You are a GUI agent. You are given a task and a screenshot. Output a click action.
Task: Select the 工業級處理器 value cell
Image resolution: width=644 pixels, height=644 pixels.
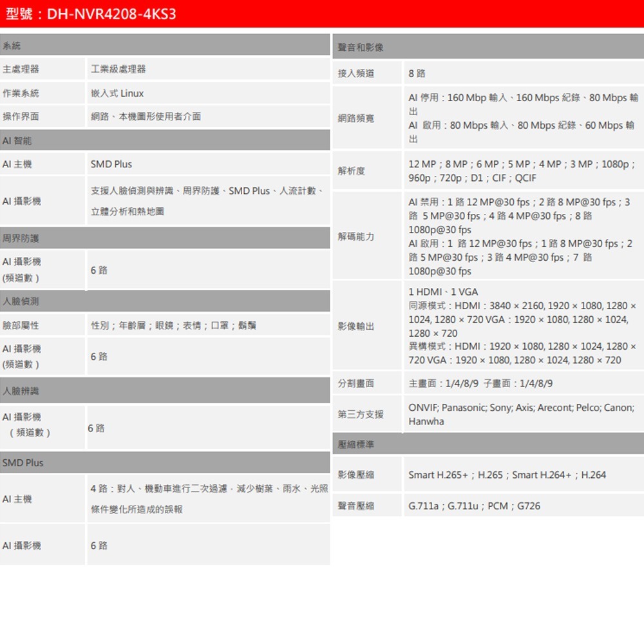click(209, 69)
